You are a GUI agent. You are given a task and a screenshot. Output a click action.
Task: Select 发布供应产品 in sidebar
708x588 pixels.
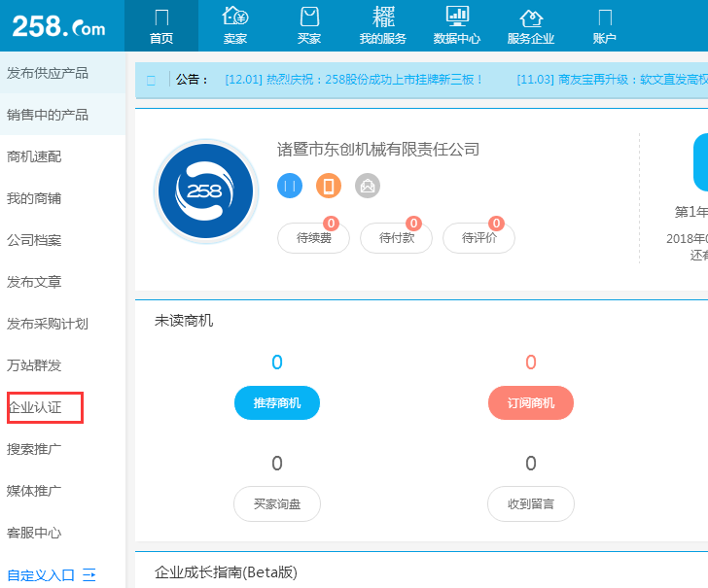tap(63, 73)
